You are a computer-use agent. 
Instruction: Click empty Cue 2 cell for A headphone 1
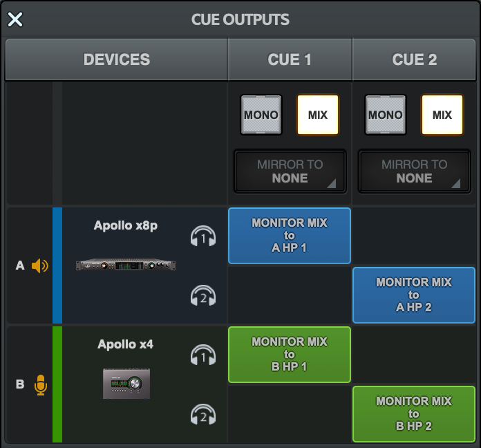[414, 236]
